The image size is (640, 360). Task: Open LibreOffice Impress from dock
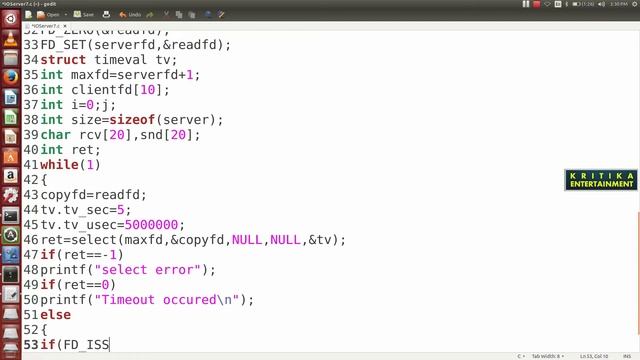(x=11, y=137)
